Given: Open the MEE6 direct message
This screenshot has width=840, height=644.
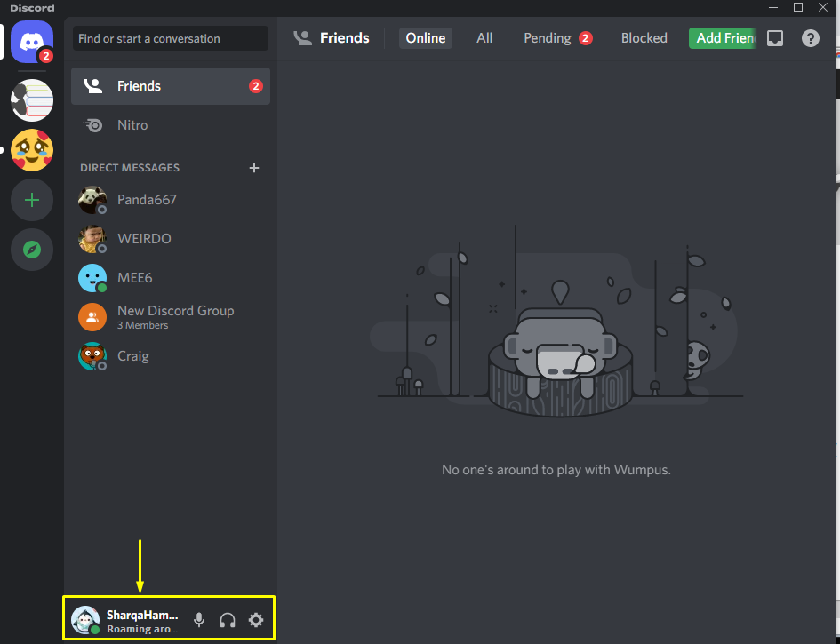Looking at the screenshot, I should point(171,278).
